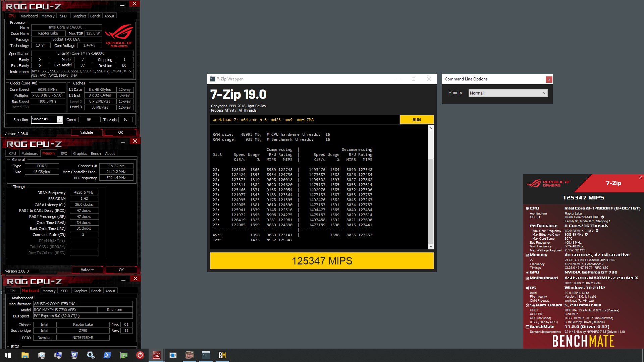Screen dimensions: 644x362
Task: Click the scroll up arrow in benchmark output
Action: (x=431, y=128)
